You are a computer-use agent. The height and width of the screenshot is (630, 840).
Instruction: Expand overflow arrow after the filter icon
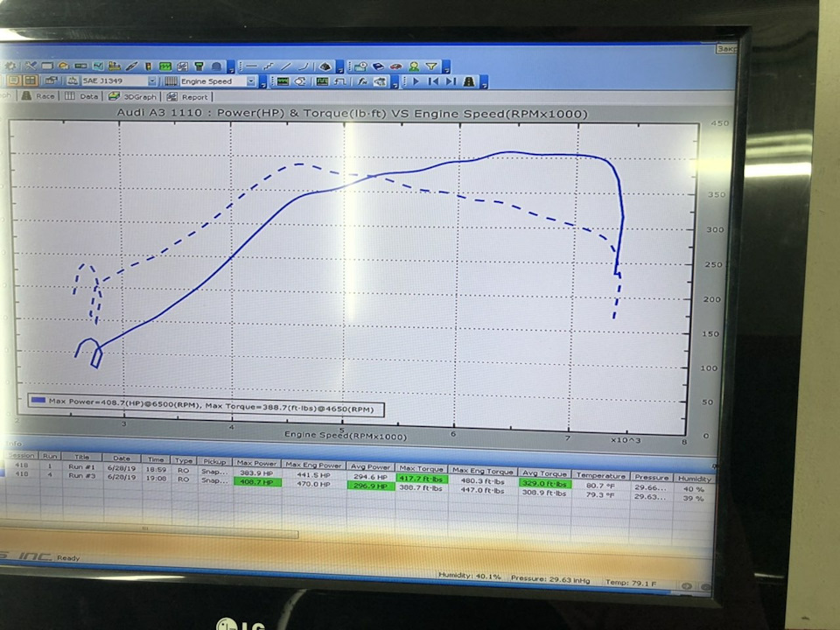[x=445, y=68]
